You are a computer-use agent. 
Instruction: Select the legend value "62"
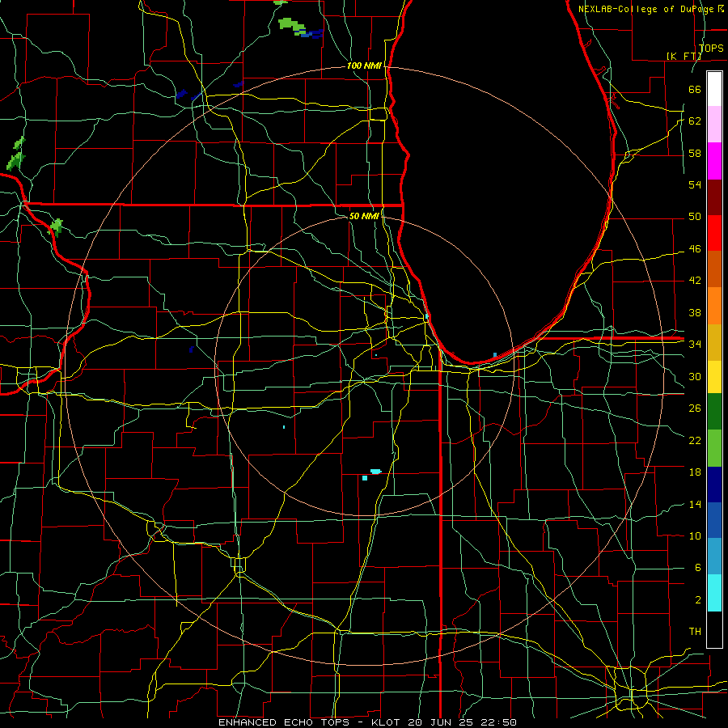[695, 121]
